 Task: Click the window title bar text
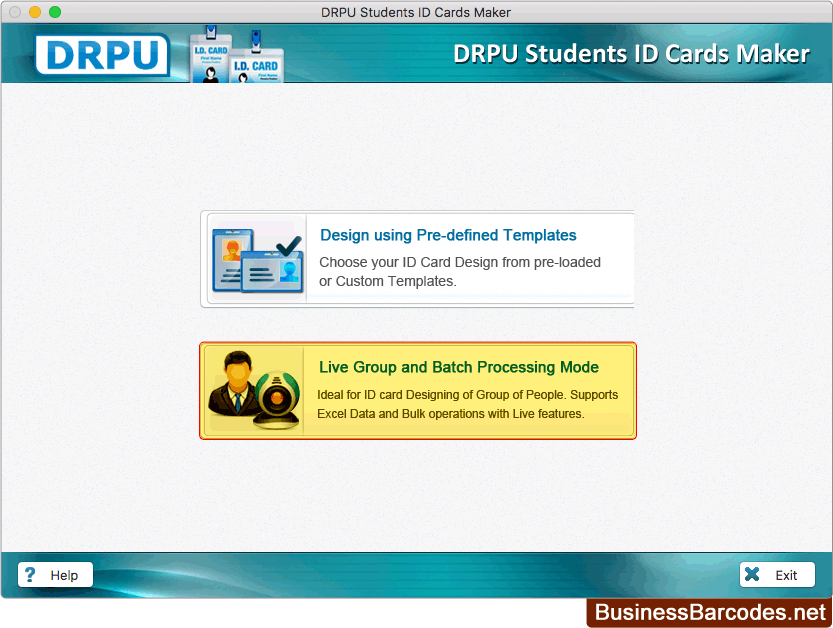point(416,12)
